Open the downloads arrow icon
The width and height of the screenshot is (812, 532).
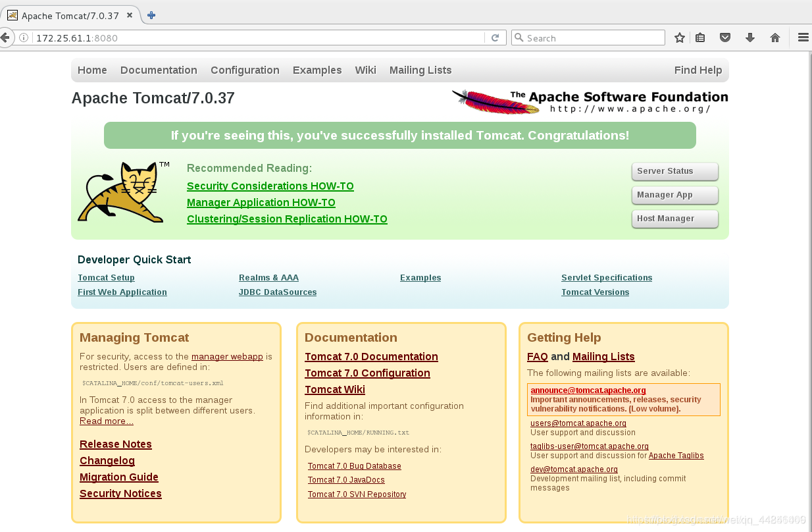pyautogui.click(x=750, y=38)
